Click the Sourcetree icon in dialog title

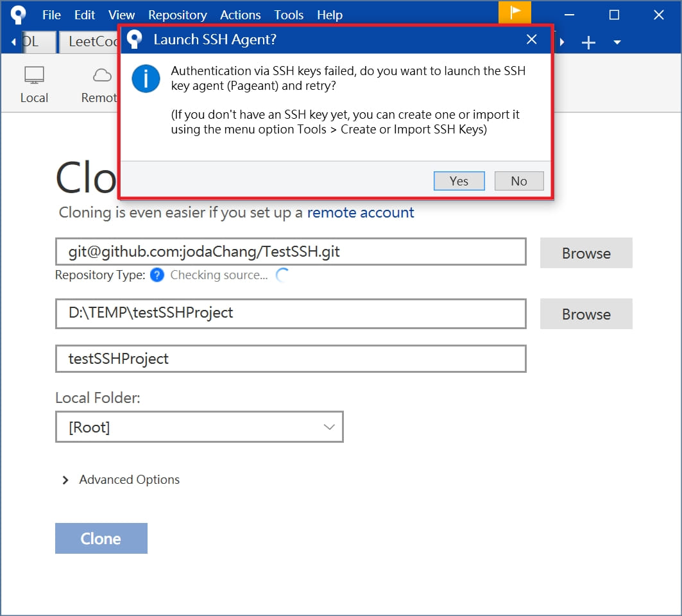(x=134, y=39)
